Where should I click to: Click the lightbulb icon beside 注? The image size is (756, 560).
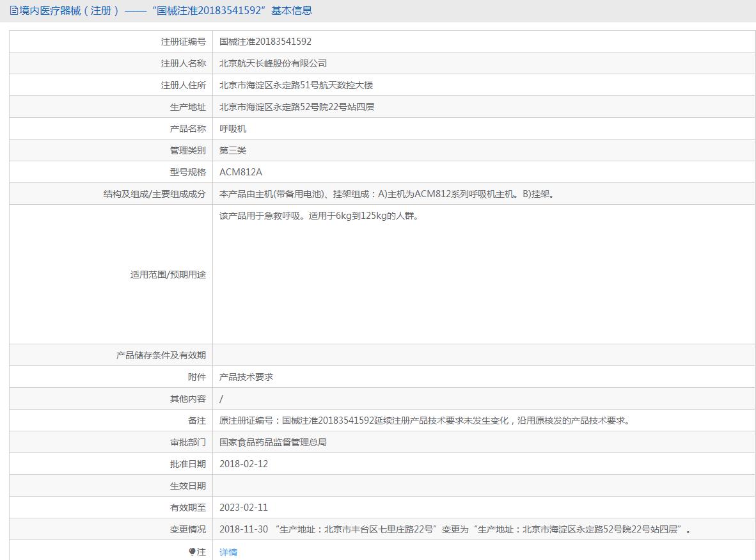click(192, 551)
